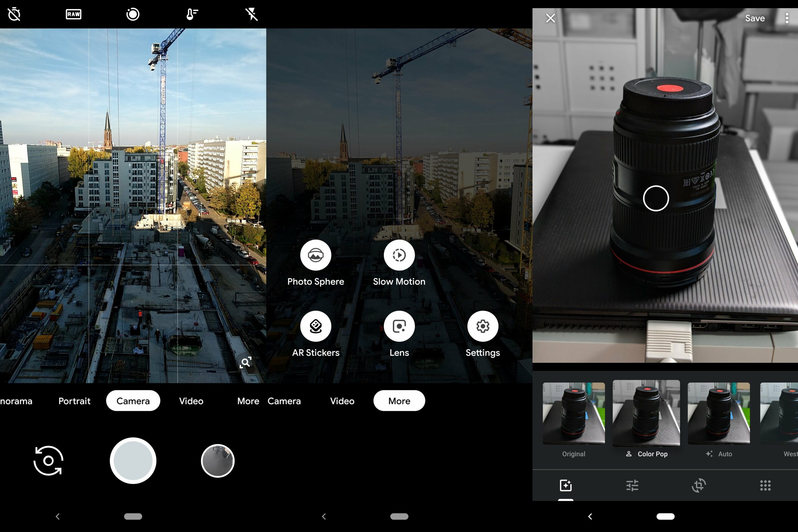
Task: Close the photo editing panel
Action: coord(550,18)
